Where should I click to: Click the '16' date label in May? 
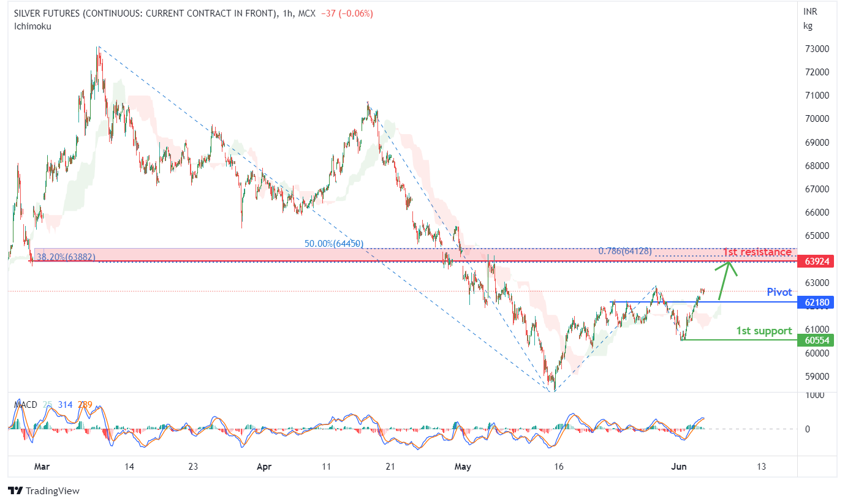(x=558, y=467)
